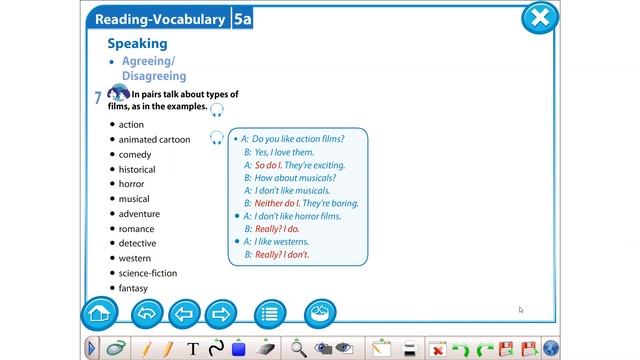Activate the magnifying glass zoom tool
Screen dimensions: 640x360
tap(299, 349)
